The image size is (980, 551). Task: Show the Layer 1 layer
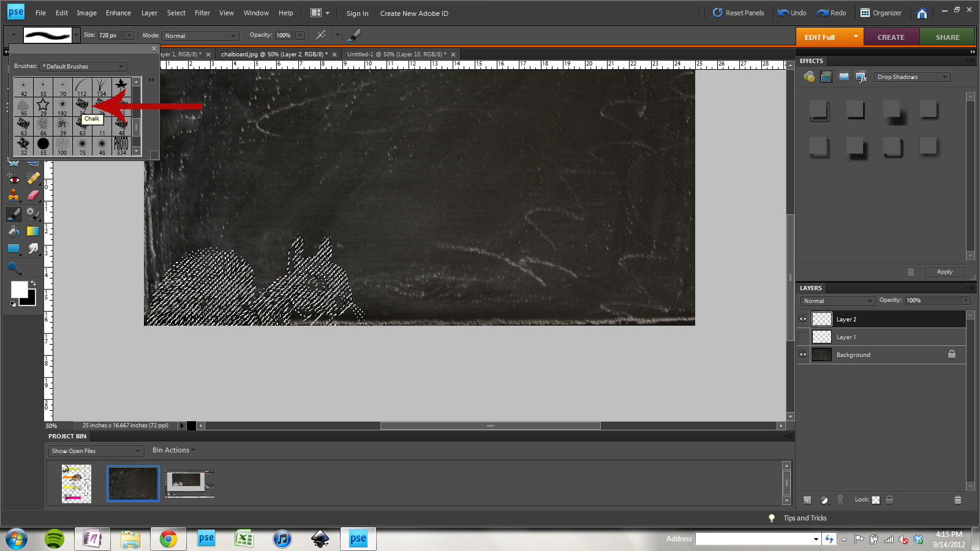[803, 337]
